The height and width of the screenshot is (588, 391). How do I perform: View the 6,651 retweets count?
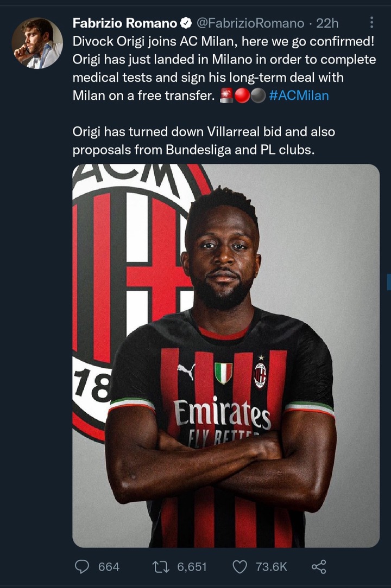(x=192, y=567)
